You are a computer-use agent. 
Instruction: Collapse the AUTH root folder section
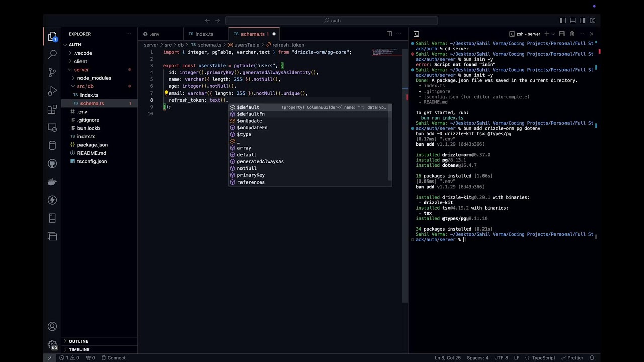(99, 45)
